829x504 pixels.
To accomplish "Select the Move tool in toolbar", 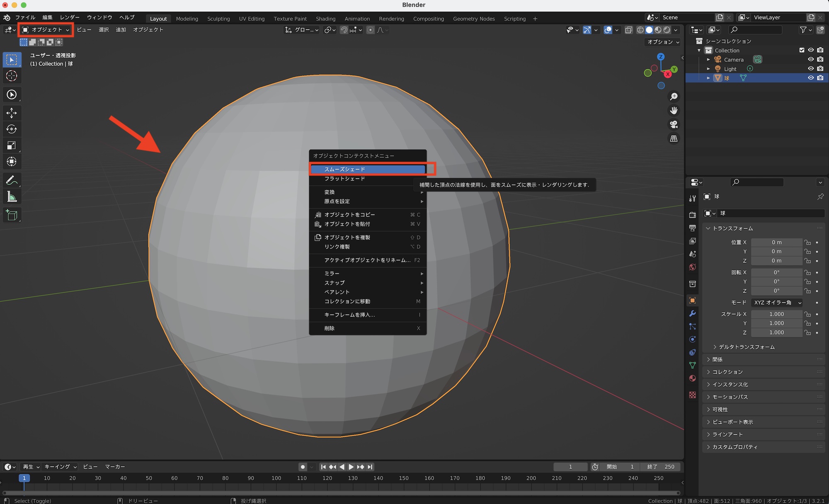I will point(12,113).
